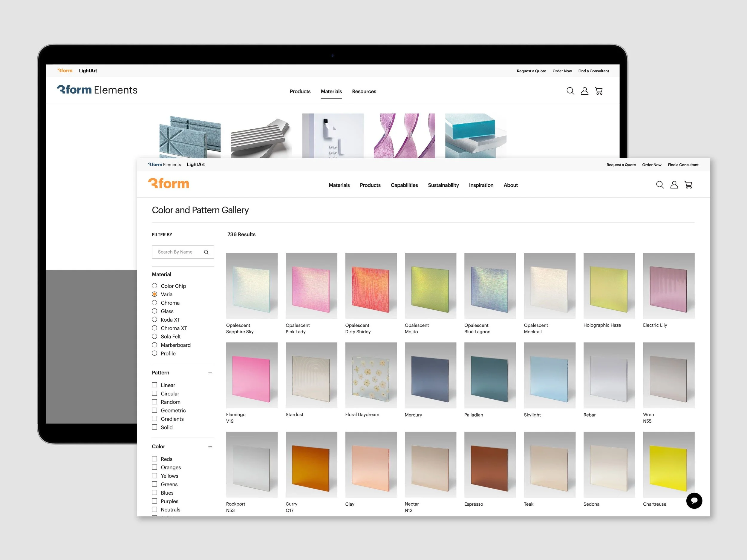
Task: Check the Geometric pattern checkbox
Action: tap(154, 410)
